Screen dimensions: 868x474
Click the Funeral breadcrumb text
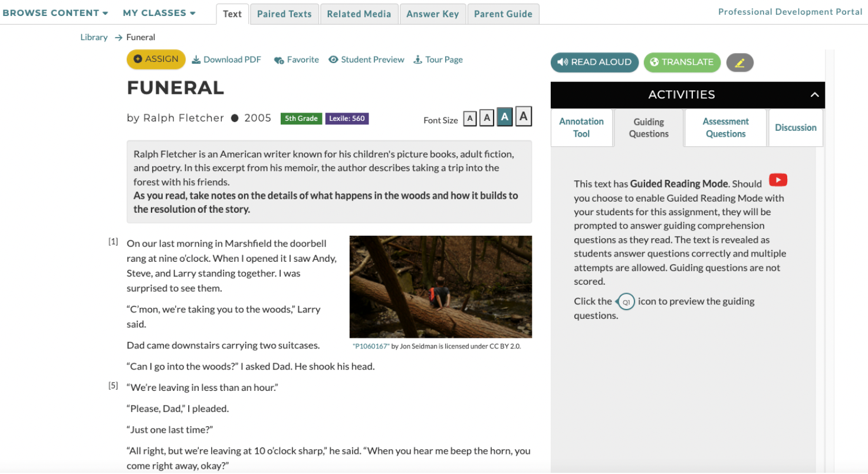pyautogui.click(x=141, y=37)
